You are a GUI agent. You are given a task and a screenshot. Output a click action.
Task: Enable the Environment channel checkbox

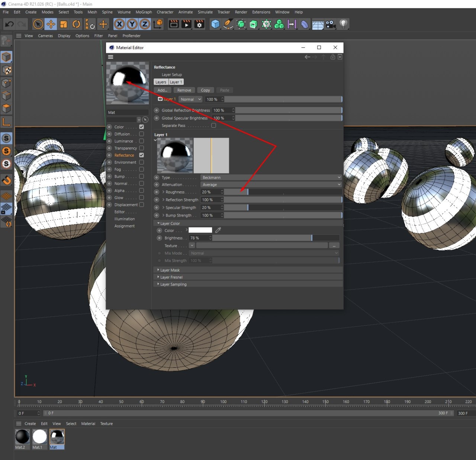(141, 162)
